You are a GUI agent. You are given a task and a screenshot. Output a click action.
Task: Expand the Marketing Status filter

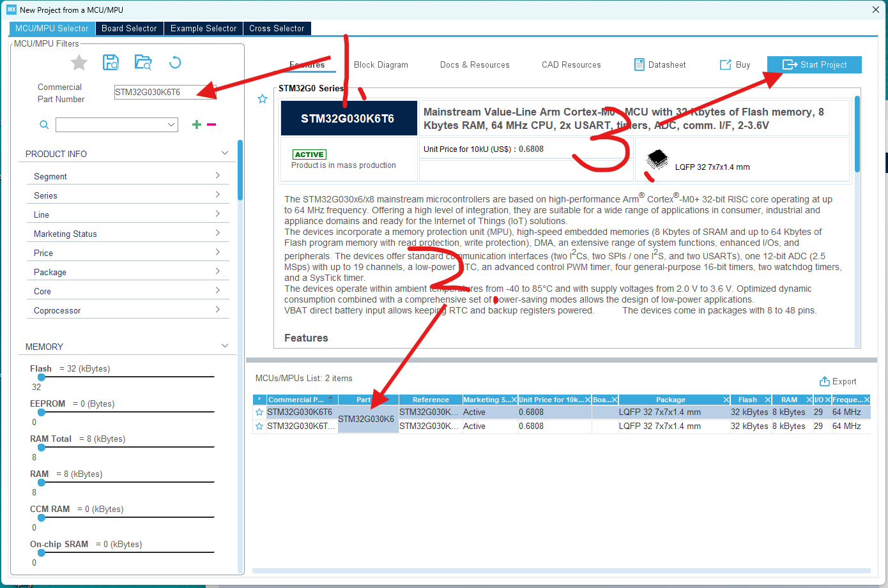(x=218, y=233)
